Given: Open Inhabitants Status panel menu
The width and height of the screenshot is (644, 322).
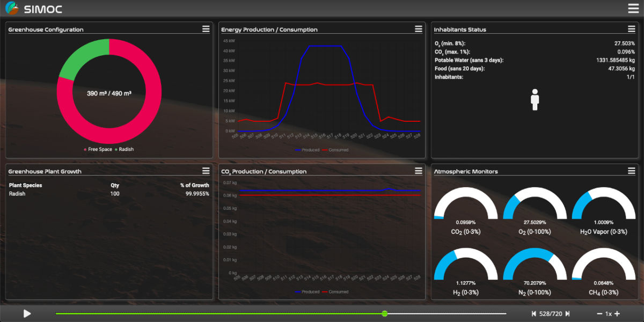Looking at the screenshot, I should pos(632,29).
